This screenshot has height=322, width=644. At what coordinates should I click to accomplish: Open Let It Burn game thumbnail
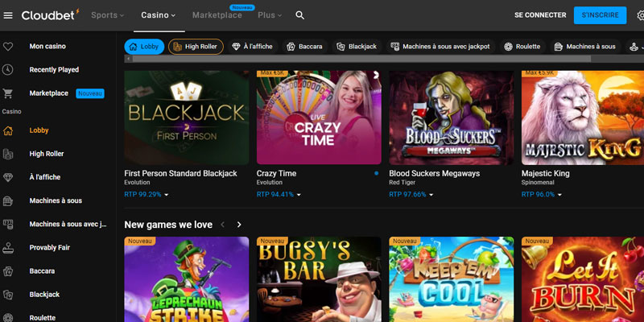583,279
